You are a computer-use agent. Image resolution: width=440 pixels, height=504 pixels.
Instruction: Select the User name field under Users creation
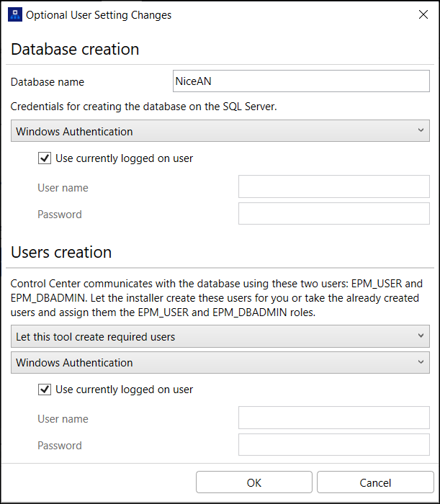point(334,418)
